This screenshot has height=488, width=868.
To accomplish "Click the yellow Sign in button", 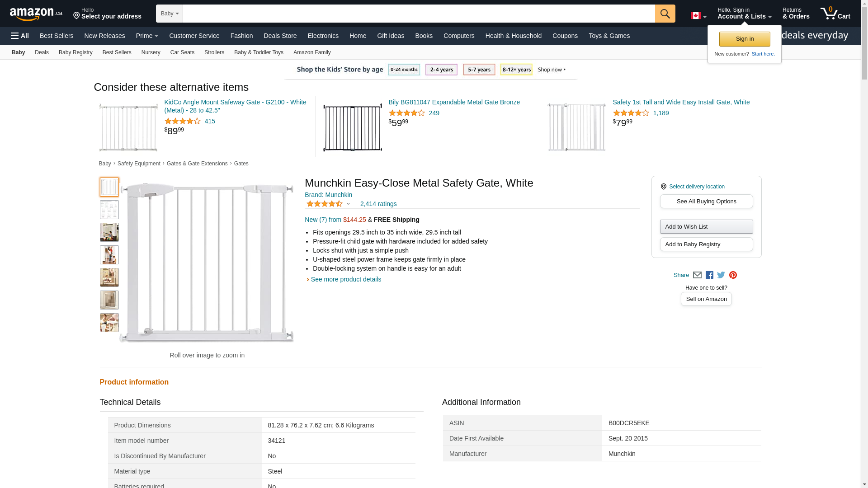I will click(744, 39).
